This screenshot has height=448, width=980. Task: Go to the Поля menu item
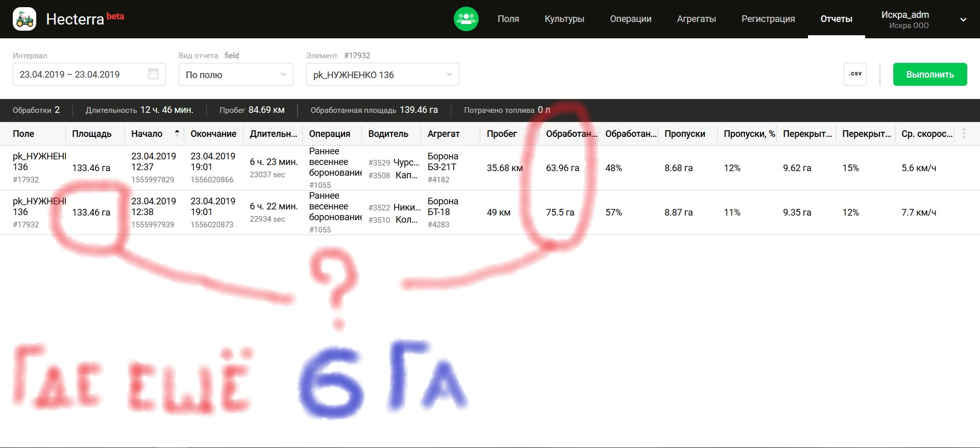(508, 19)
